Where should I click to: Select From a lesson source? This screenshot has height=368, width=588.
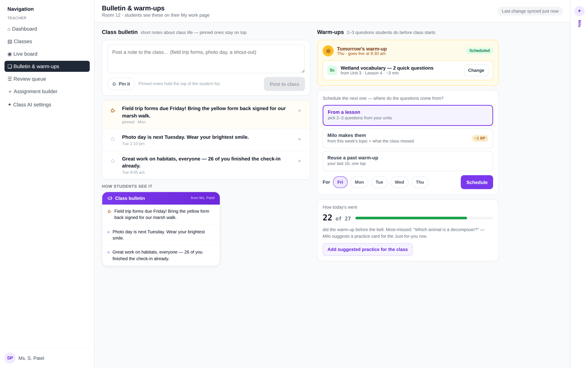408,115
